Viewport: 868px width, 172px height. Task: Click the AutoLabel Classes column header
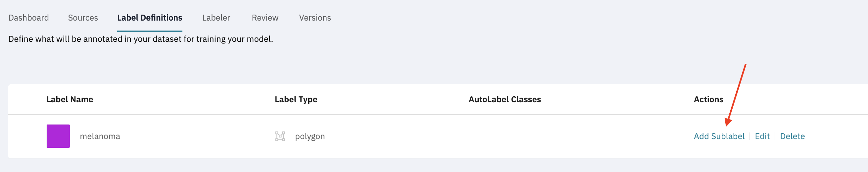pos(505,99)
